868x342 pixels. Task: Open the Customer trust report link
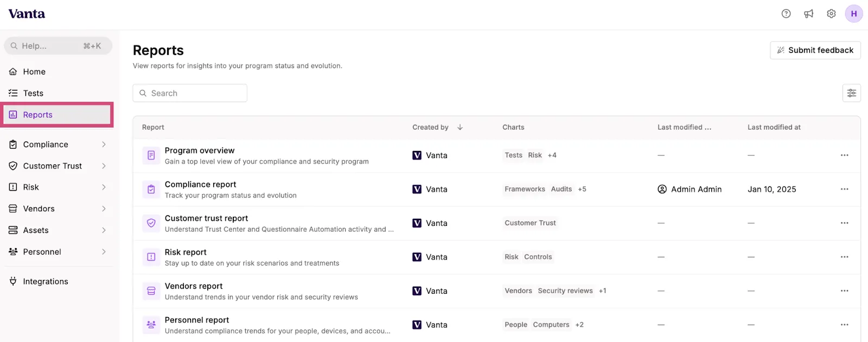206,218
